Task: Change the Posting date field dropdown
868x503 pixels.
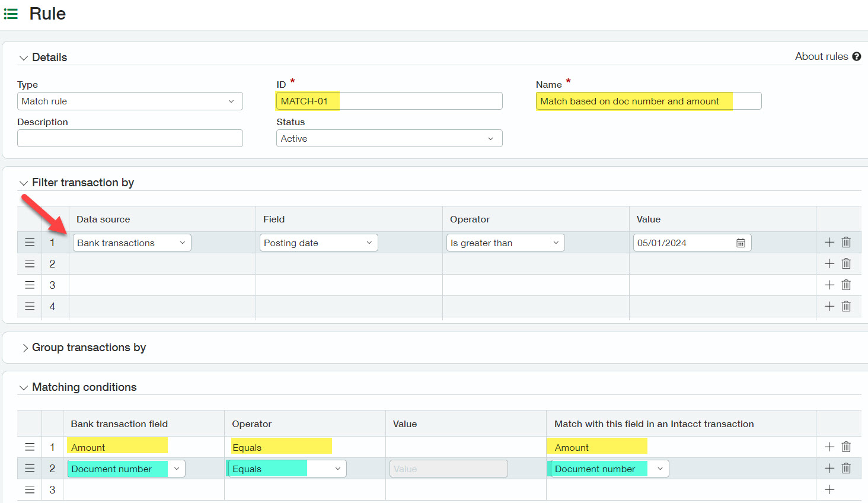Action: tap(318, 243)
